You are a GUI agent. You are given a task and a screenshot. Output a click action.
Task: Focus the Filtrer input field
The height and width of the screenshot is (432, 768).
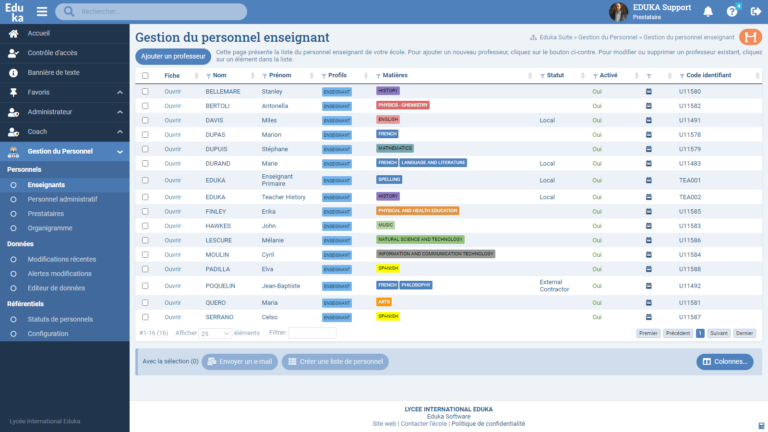pyautogui.click(x=312, y=333)
